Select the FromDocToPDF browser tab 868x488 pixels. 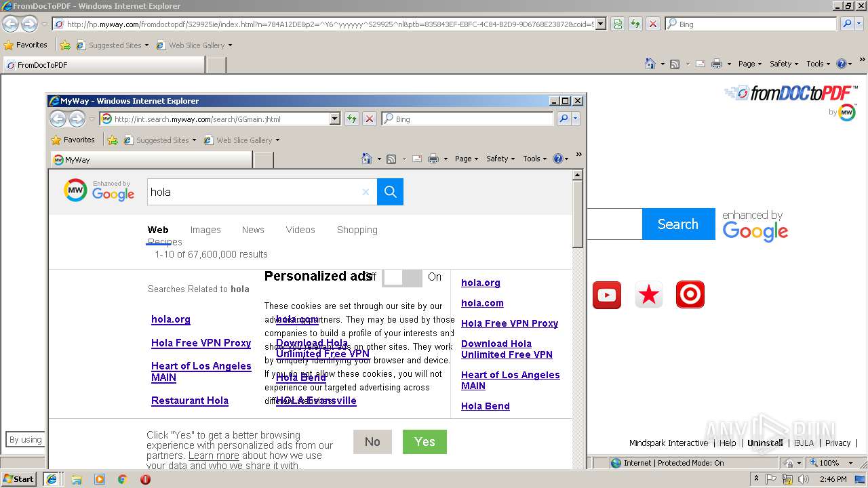pos(104,65)
